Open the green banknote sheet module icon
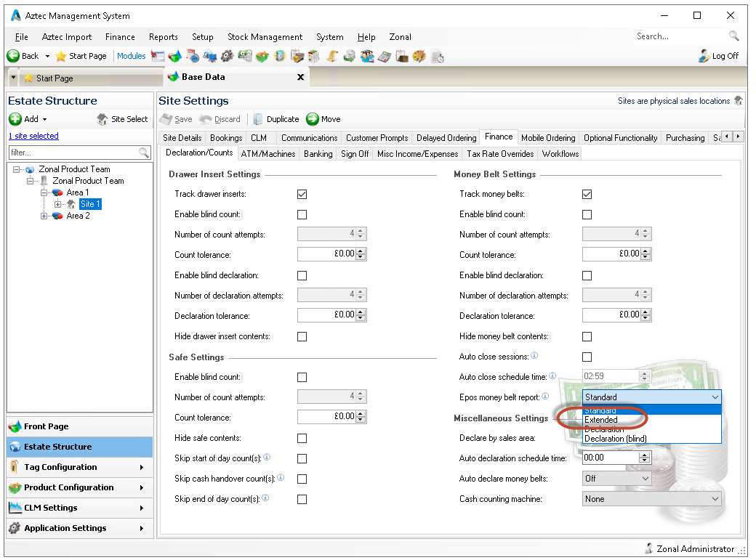The image size is (756, 560). pyautogui.click(x=245, y=56)
